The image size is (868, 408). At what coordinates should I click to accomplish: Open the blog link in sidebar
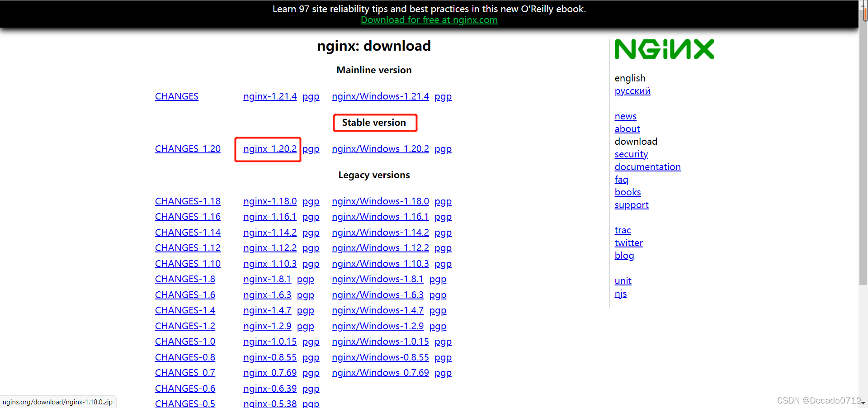coord(624,256)
